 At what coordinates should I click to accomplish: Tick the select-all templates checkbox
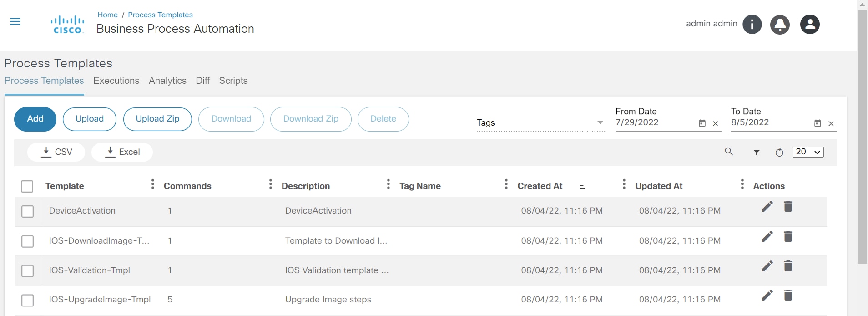pos(27,186)
